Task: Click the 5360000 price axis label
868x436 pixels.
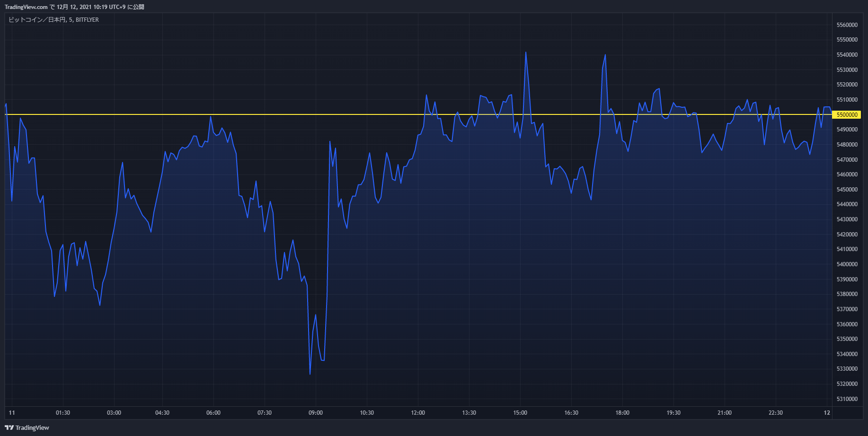Action: [x=847, y=324]
